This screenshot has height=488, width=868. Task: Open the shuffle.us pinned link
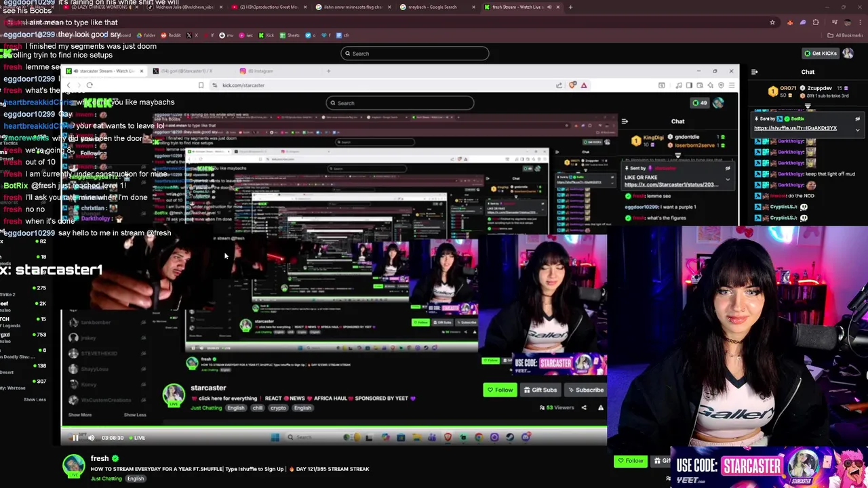pyautogui.click(x=795, y=128)
